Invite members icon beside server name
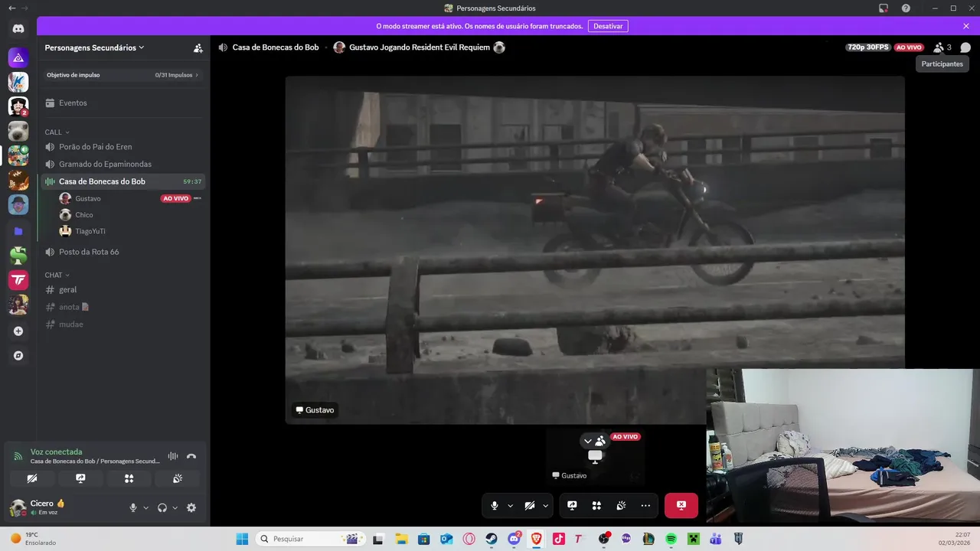The image size is (980, 551). [x=198, y=47]
